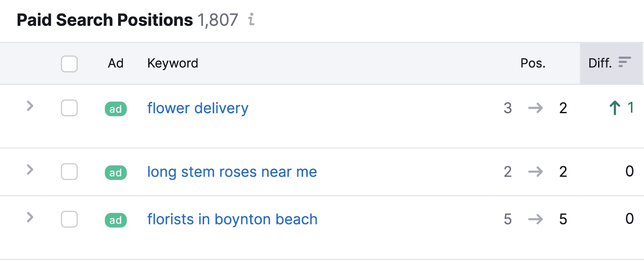The height and width of the screenshot is (261, 644).
Task: Click the ad badge for flower delivery
Action: pyautogui.click(x=116, y=109)
